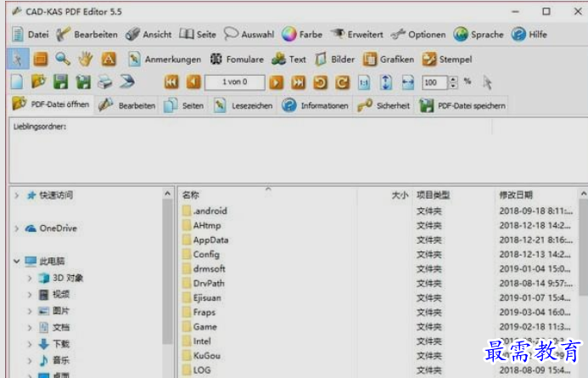Viewport: 588px width, 378px height.
Task: Open a file with folder icon
Action: pyautogui.click(x=39, y=82)
